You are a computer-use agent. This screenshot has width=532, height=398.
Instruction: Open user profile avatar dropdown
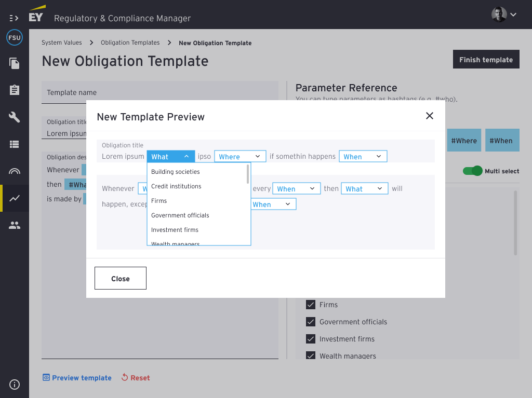point(503,15)
